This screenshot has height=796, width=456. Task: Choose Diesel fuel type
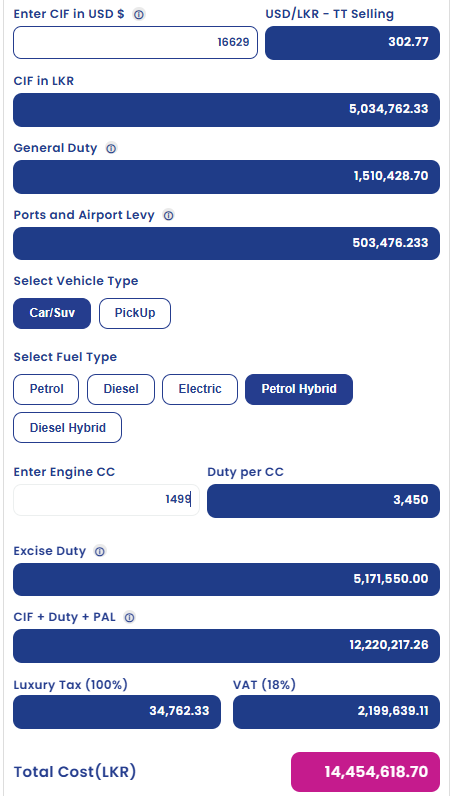click(x=121, y=389)
